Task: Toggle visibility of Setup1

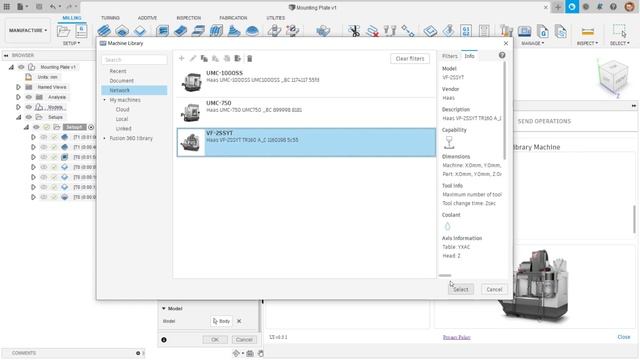Action: pos(36,127)
